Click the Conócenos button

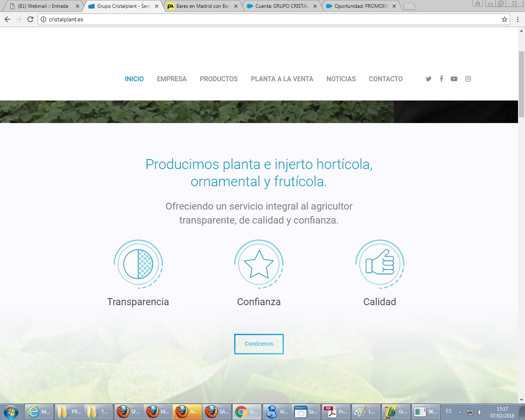(x=259, y=344)
